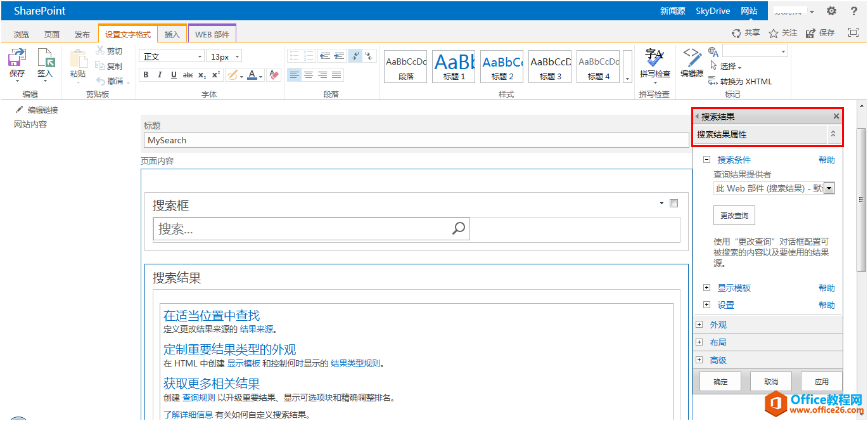
Task: Click the 确定 button
Action: coord(720,382)
